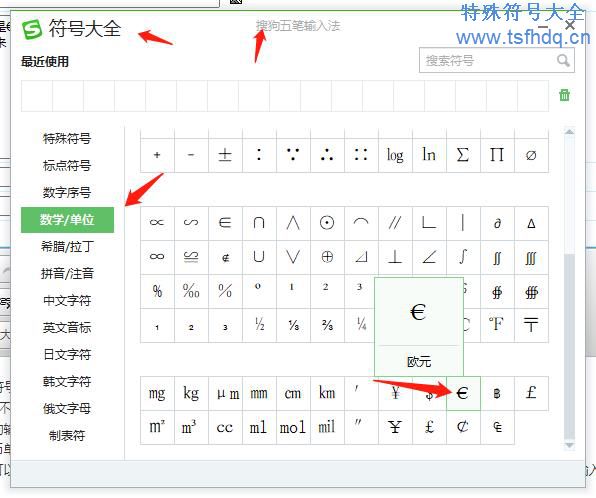
Task: Switch to 英文音标 category
Action: tap(67, 327)
